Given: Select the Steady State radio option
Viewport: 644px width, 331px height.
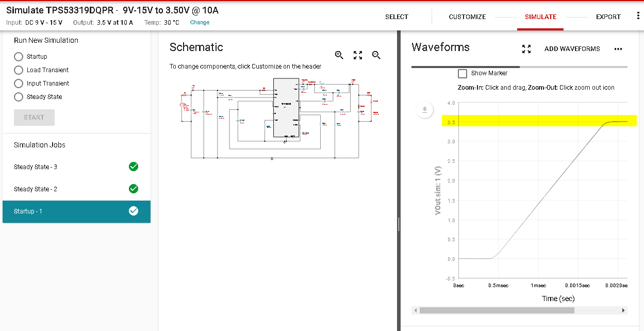Looking at the screenshot, I should [18, 97].
